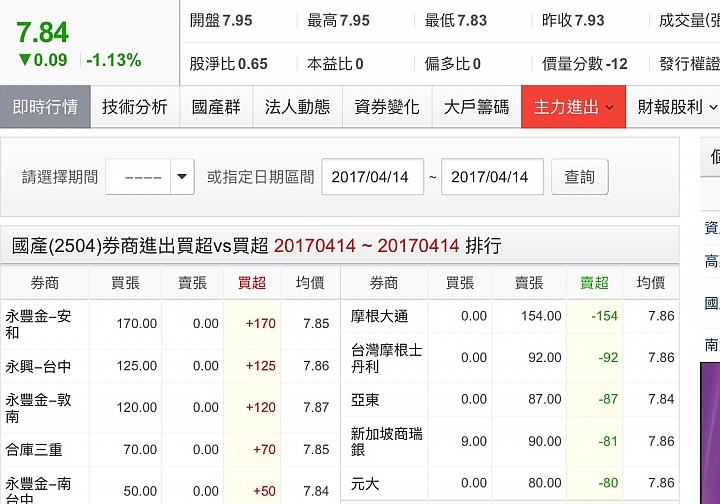
Task: Sort by 買超 column header
Action: [x=251, y=283]
